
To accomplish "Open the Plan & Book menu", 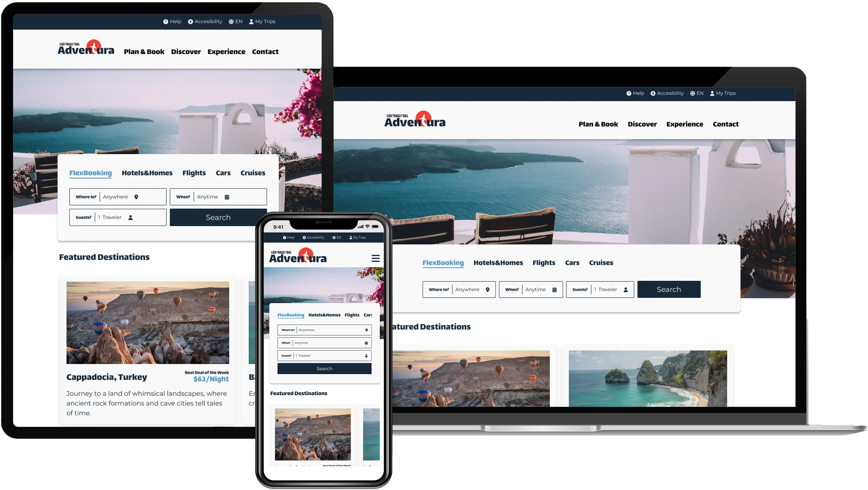I will click(598, 124).
